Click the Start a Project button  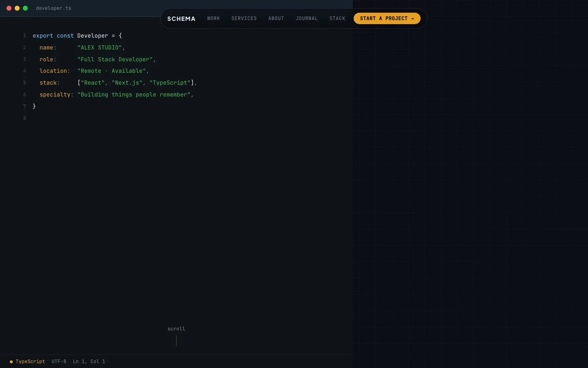point(387,18)
